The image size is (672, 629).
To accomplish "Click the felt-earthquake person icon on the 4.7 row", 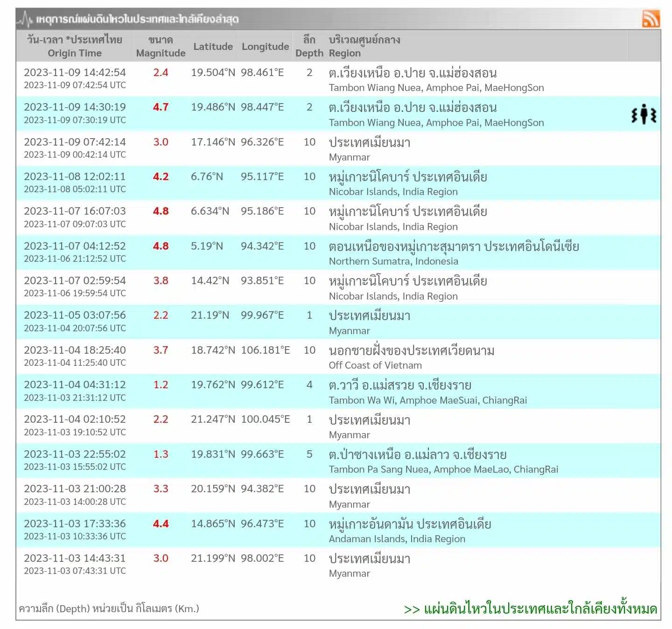I will coord(644,114).
